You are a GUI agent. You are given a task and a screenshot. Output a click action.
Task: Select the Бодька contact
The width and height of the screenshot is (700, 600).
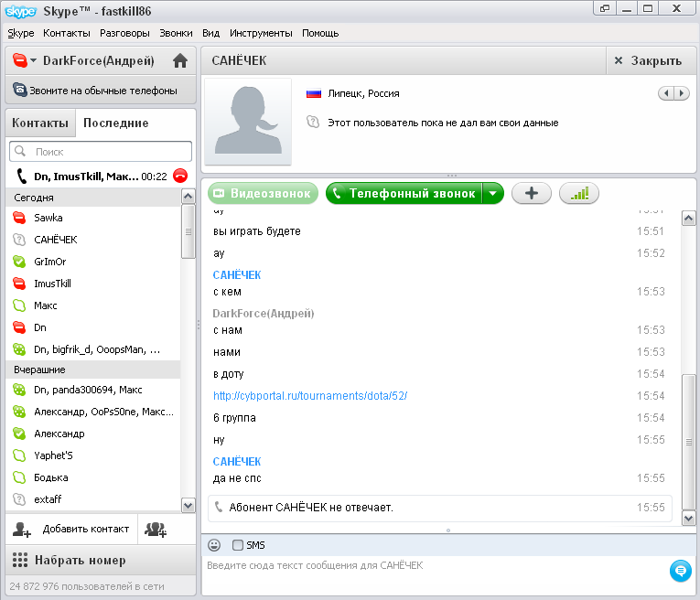coord(93,477)
